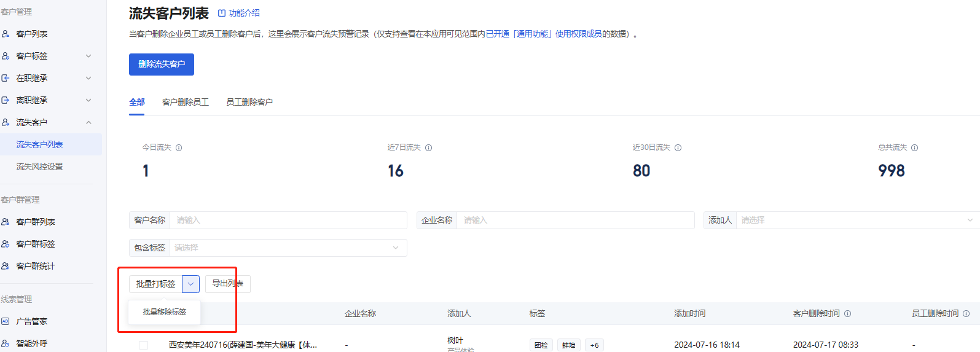
Task: Choose 批量移除标签 from the dropdown menu
Action: 165,312
